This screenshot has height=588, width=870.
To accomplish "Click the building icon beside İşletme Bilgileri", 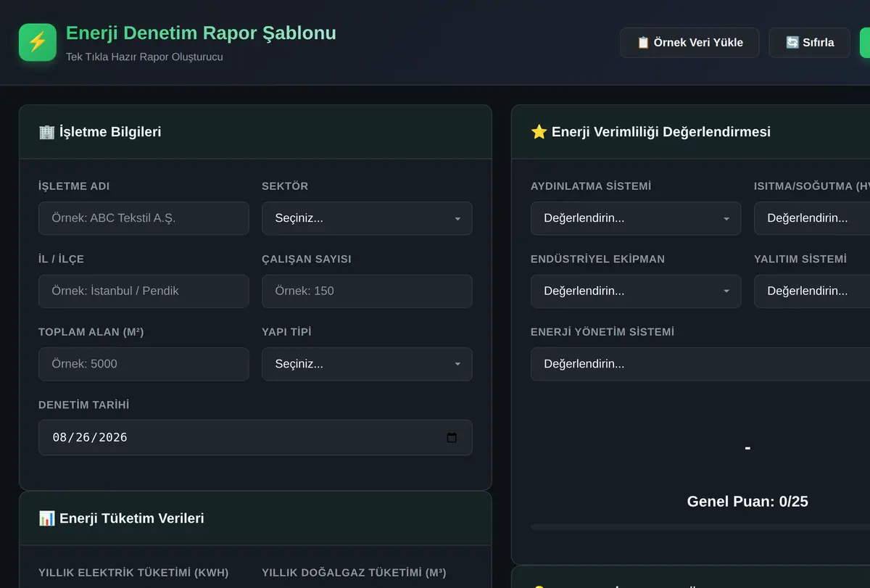I will (46, 132).
